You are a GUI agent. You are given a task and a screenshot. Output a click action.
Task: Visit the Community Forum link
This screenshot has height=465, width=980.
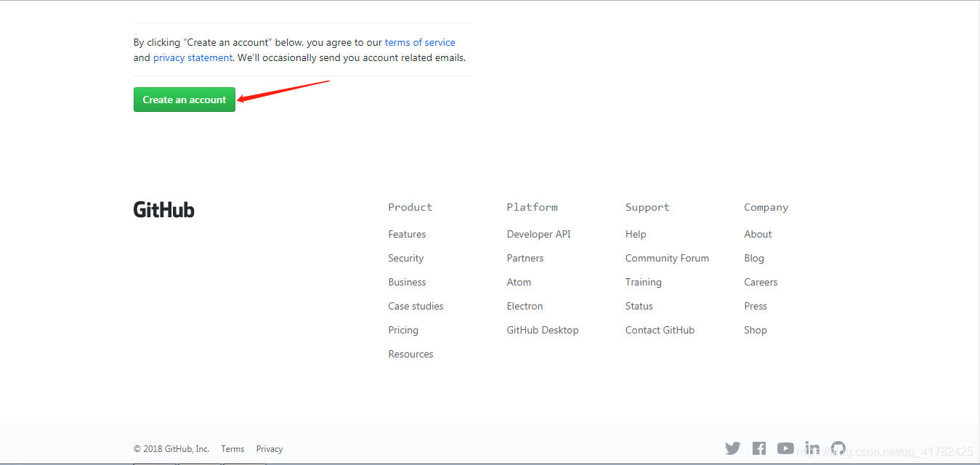click(667, 258)
